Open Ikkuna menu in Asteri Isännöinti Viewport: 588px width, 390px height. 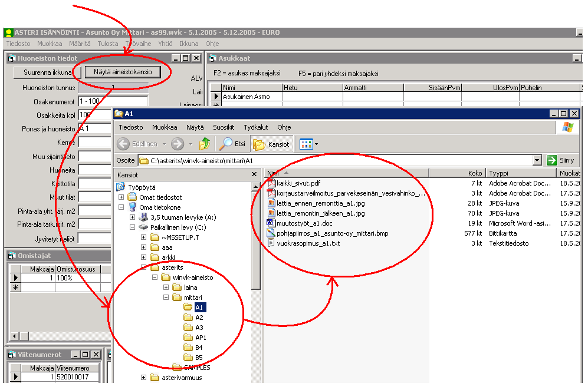tap(189, 44)
